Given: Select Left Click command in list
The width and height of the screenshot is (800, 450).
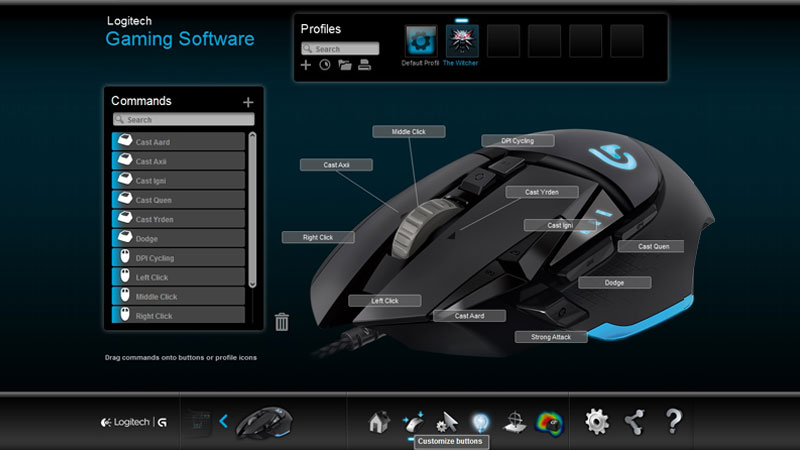Looking at the screenshot, I should click(x=179, y=277).
